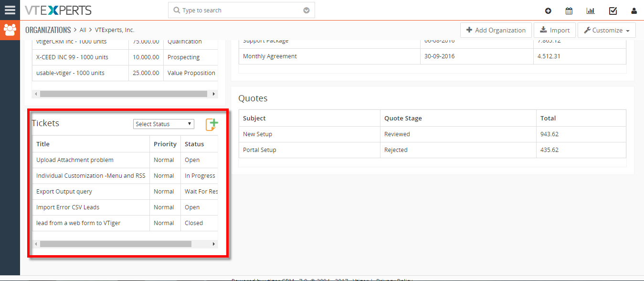Click the All breadcrumb link

(x=83, y=30)
